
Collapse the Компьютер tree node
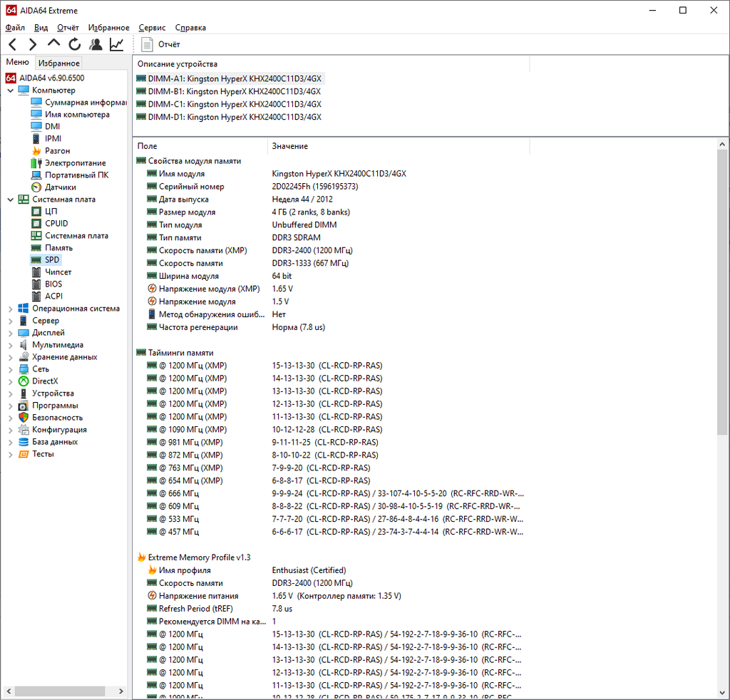11,91
